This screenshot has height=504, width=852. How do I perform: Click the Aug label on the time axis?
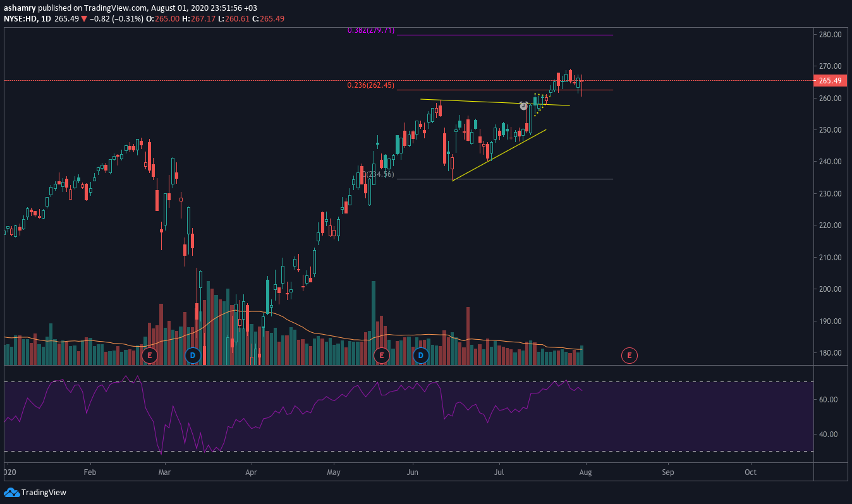click(585, 472)
